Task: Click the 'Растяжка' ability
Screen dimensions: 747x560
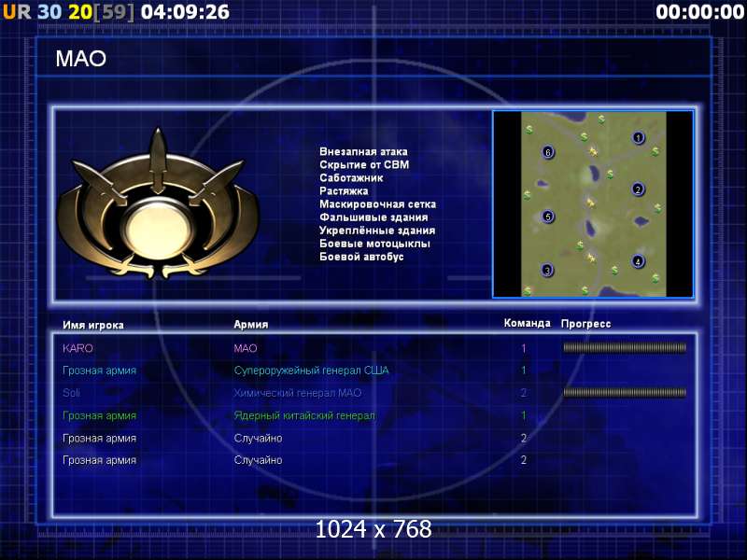Action: point(344,191)
